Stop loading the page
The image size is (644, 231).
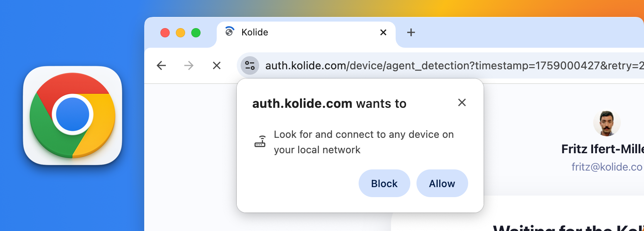pos(217,65)
